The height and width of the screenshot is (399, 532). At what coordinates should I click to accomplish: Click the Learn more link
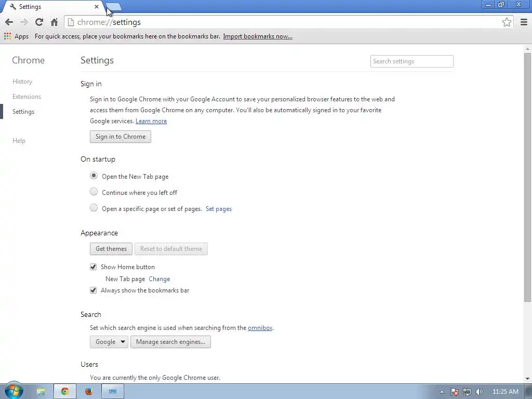tap(151, 121)
